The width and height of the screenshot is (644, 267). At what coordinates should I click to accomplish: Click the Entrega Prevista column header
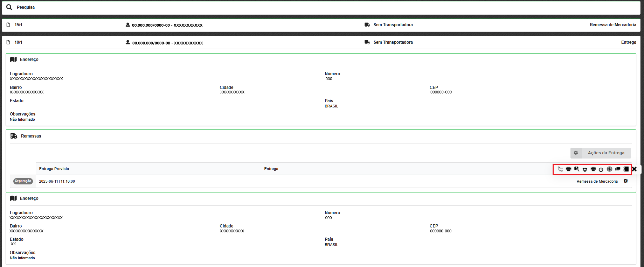click(x=54, y=169)
